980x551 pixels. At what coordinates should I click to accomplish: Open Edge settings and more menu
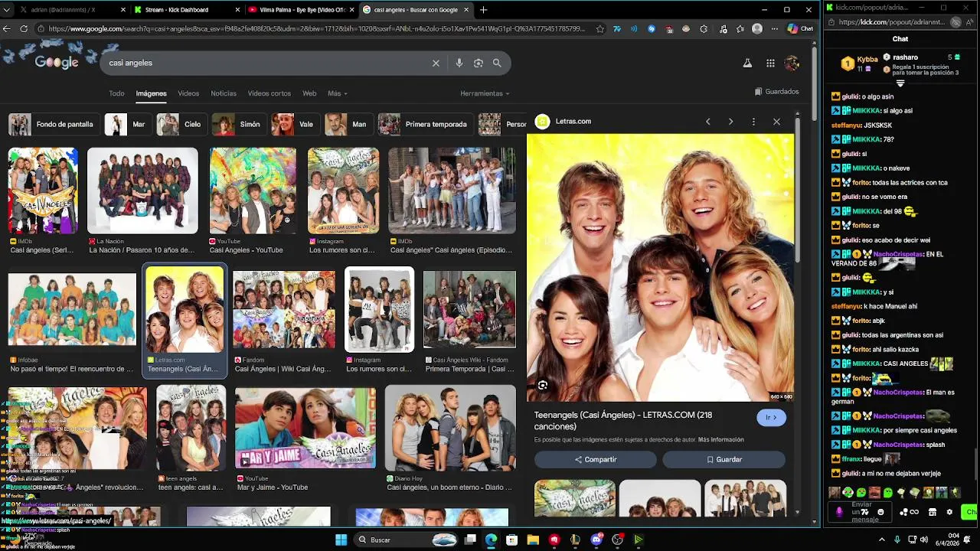(773, 29)
